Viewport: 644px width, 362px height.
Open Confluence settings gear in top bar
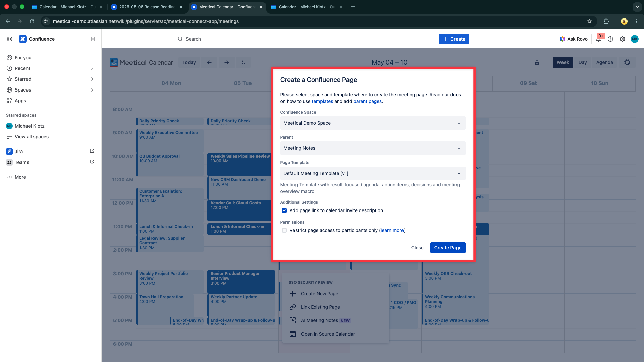coord(623,39)
